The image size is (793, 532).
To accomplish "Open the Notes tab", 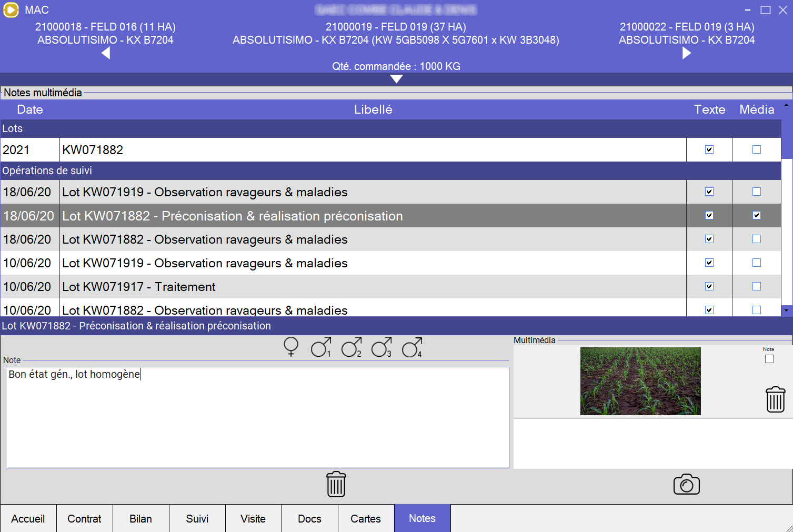I will pyautogui.click(x=423, y=518).
